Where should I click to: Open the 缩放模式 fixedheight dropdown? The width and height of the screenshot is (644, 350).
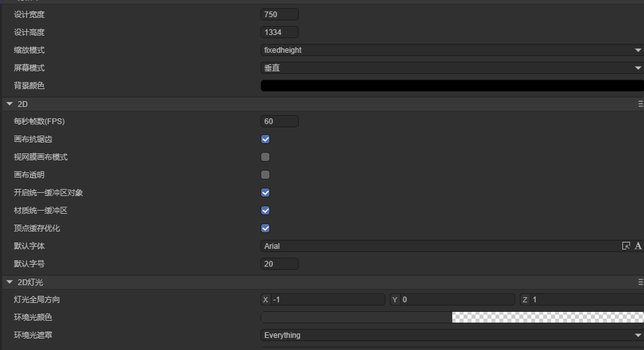pyautogui.click(x=452, y=50)
